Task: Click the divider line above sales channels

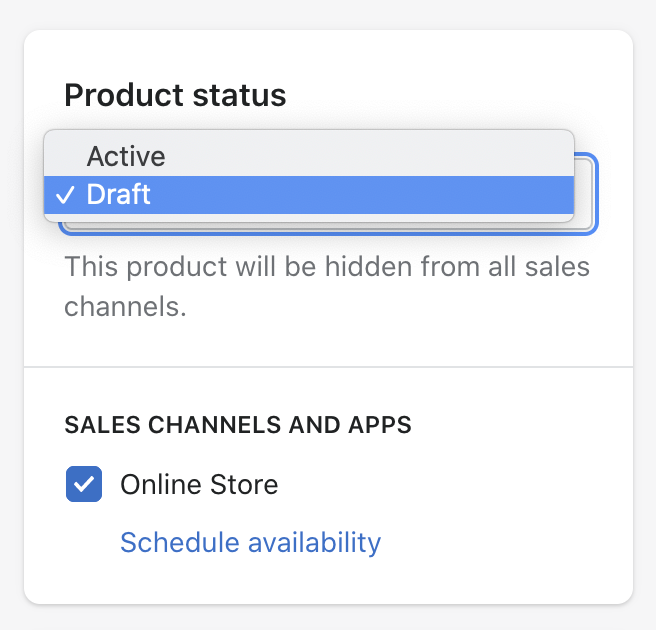Action: [328, 367]
